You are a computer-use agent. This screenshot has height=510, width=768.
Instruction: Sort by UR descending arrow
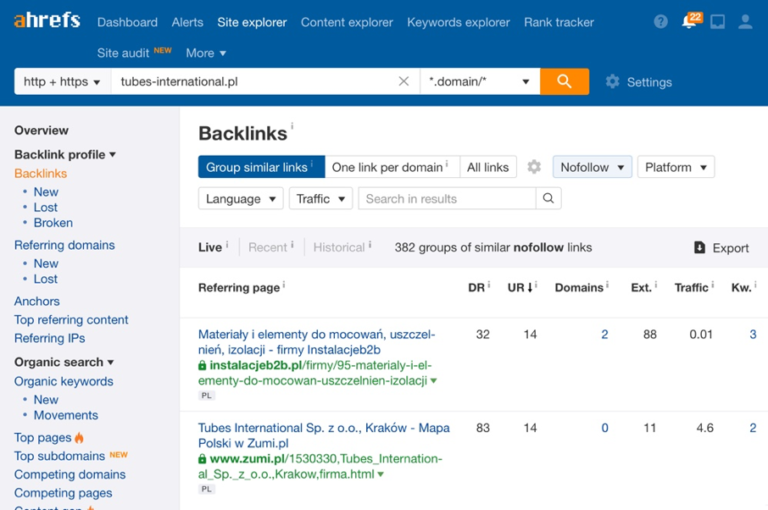pyautogui.click(x=530, y=288)
